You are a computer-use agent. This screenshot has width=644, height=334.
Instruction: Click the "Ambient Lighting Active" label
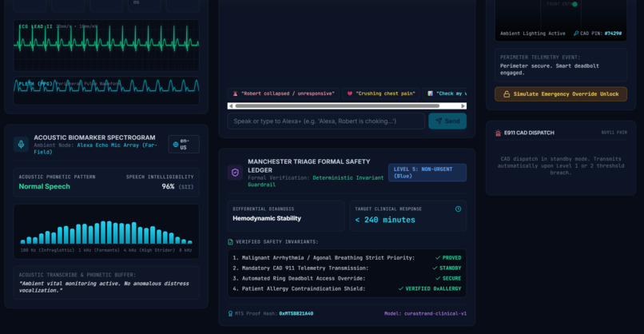[532, 34]
